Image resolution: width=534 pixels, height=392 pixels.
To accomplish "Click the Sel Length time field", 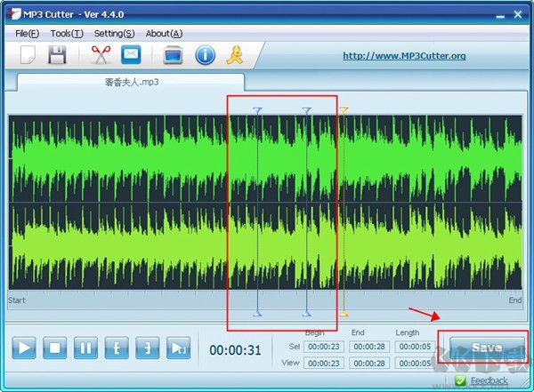I will (x=415, y=347).
